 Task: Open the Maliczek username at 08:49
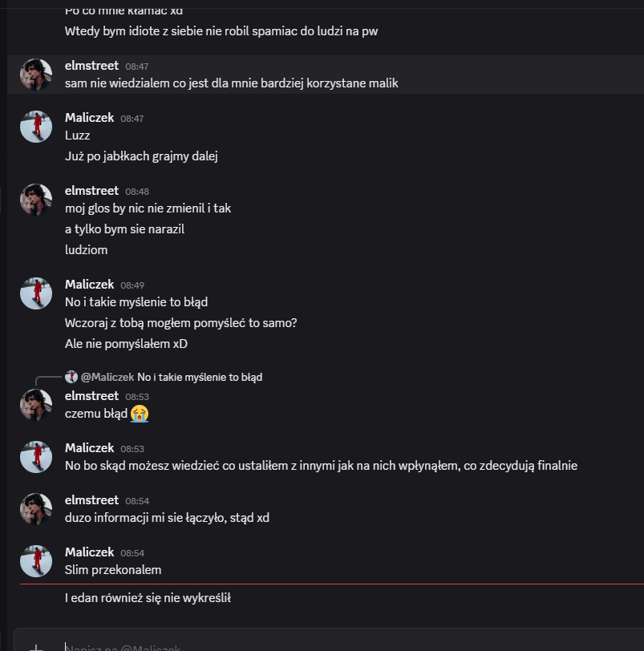89,285
